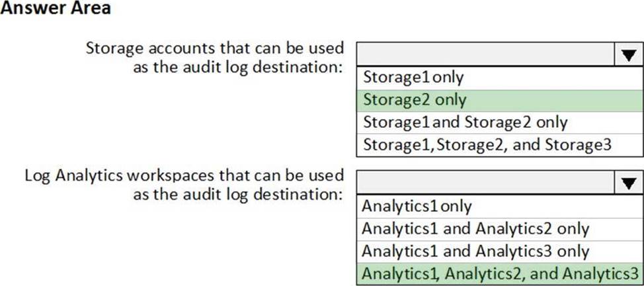This screenshot has width=644, height=286.
Task: Click "as the audit log destination:" under Storage accounts
Action: coord(239,68)
